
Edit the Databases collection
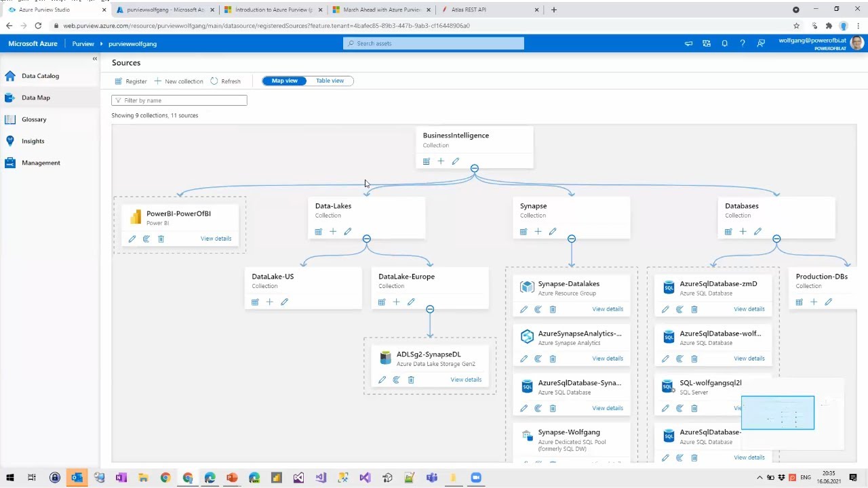757,232
